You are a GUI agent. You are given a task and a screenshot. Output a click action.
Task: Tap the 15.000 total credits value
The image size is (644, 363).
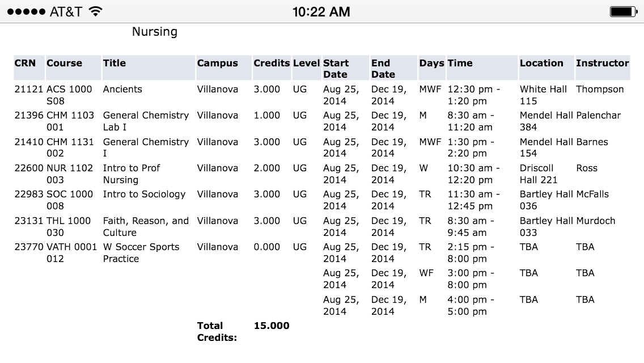click(x=272, y=326)
